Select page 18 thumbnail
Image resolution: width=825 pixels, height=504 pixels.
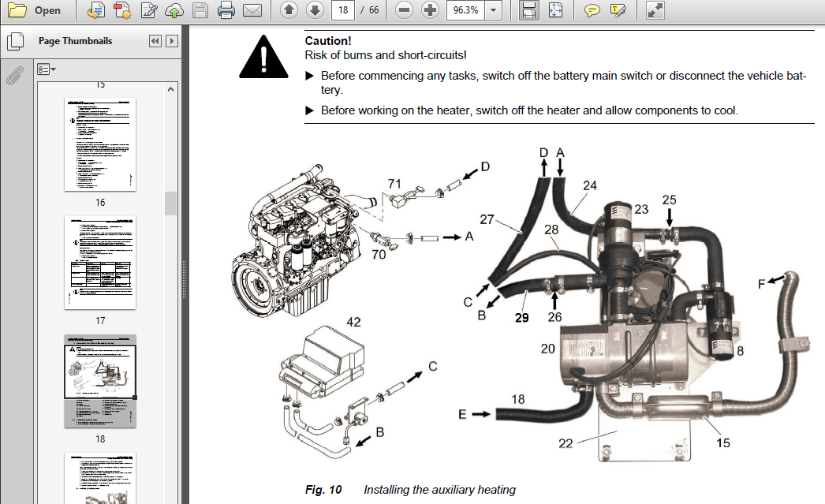pos(100,381)
